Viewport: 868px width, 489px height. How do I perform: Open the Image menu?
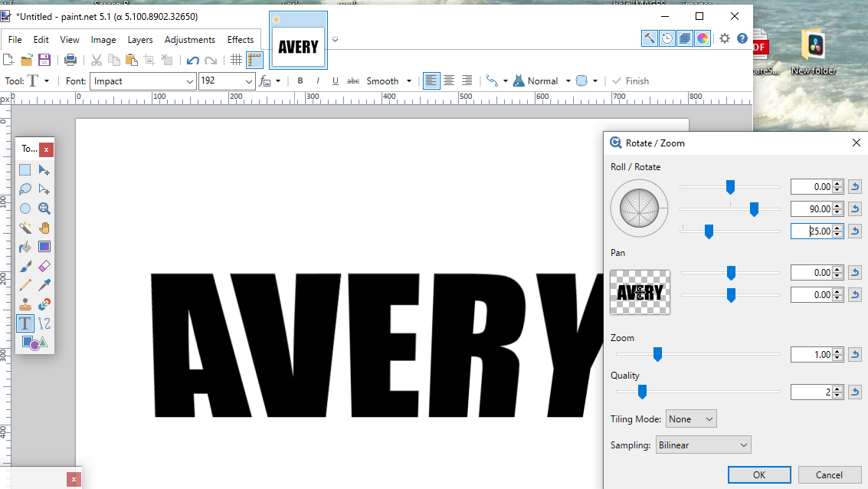103,40
